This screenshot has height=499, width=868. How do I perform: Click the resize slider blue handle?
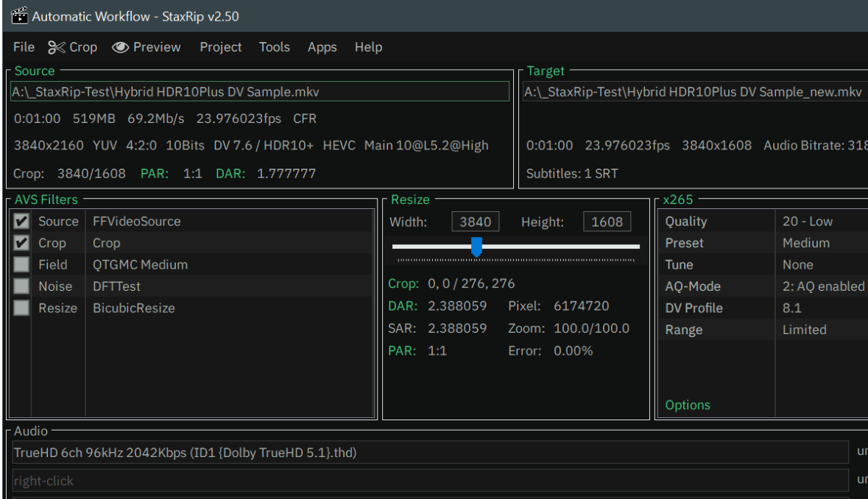pyautogui.click(x=476, y=247)
